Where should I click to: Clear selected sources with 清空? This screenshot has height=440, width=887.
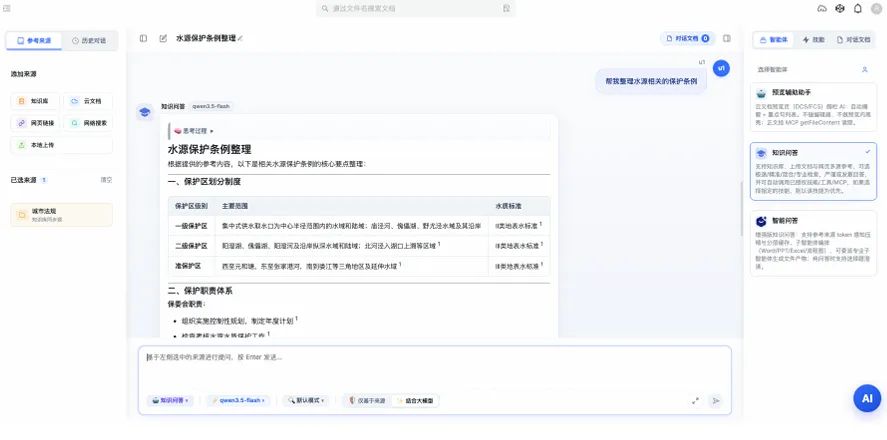tap(106, 180)
